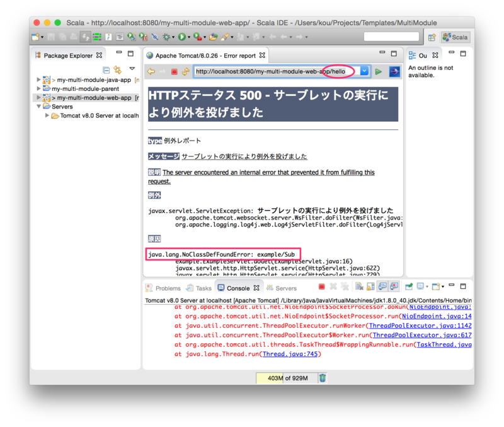504x427 pixels.
Task: Switch to the Scala perspective button
Action: click(455, 37)
